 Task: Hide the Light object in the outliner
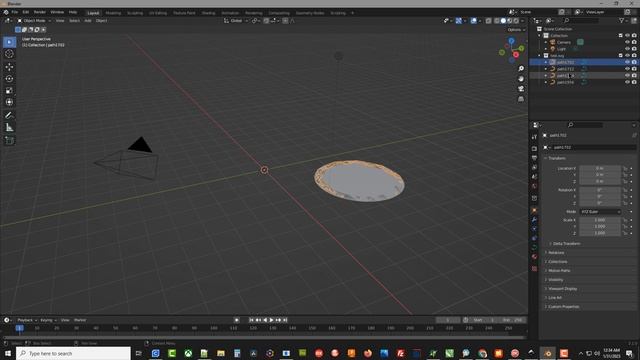click(627, 49)
